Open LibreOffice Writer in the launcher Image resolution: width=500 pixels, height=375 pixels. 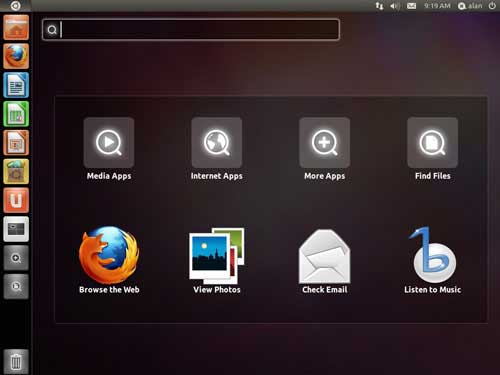point(16,85)
